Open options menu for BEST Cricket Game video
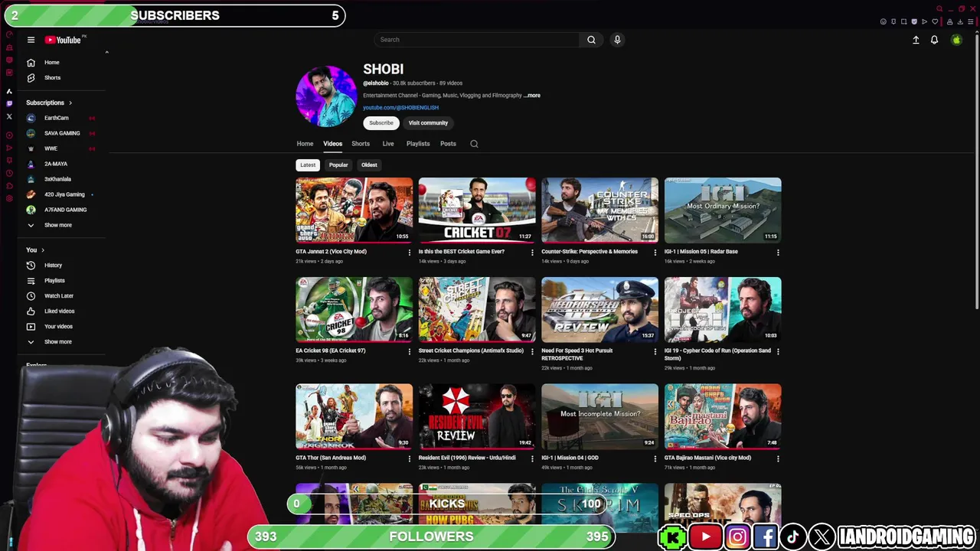Image resolution: width=980 pixels, height=551 pixels. coord(532,253)
